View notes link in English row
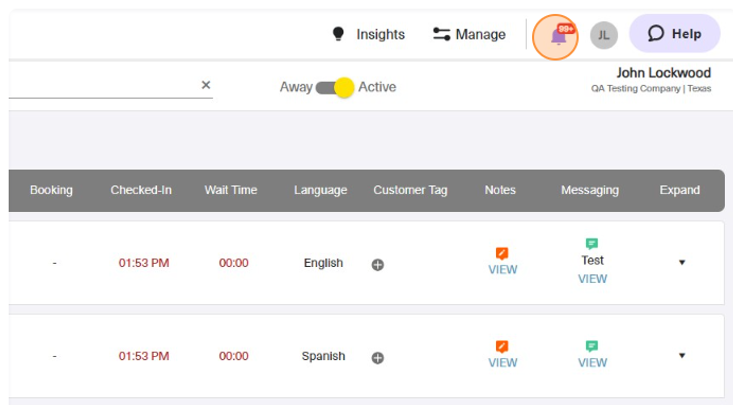 [502, 270]
